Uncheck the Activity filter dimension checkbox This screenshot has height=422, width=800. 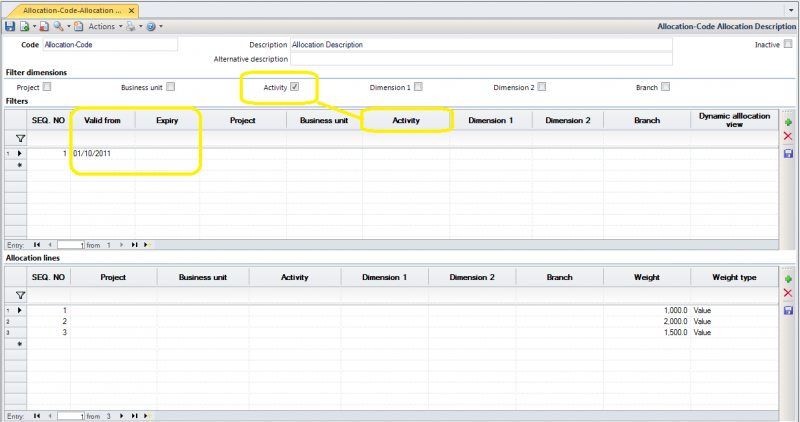(294, 87)
